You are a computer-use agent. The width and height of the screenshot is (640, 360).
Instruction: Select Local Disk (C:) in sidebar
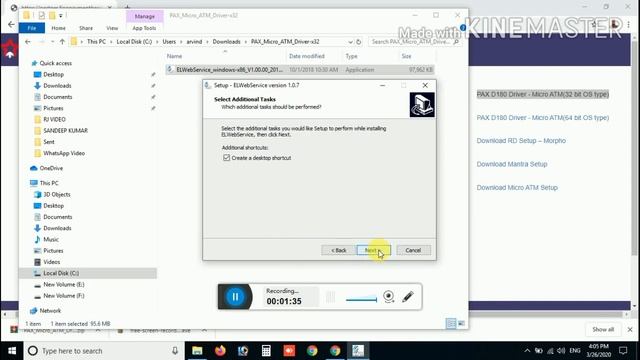pos(61,273)
